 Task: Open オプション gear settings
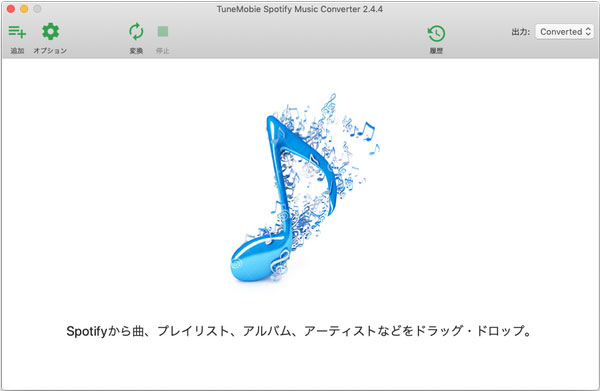[50, 31]
